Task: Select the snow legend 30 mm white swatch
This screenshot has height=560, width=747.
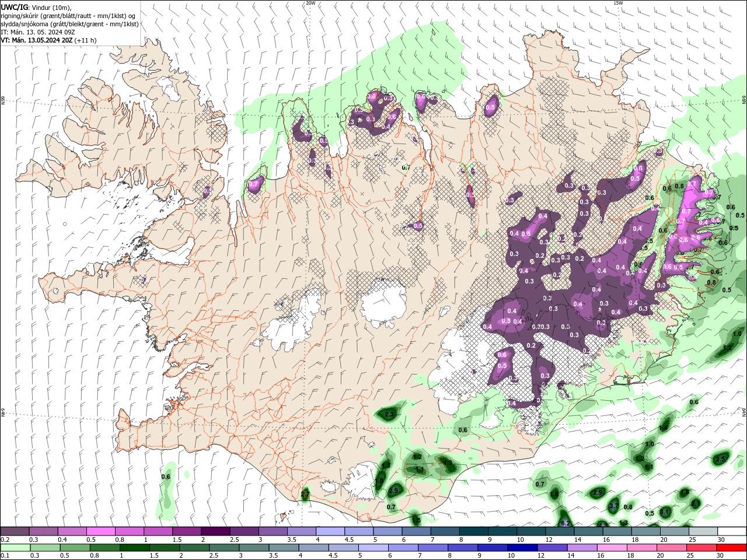Action: [x=732, y=531]
